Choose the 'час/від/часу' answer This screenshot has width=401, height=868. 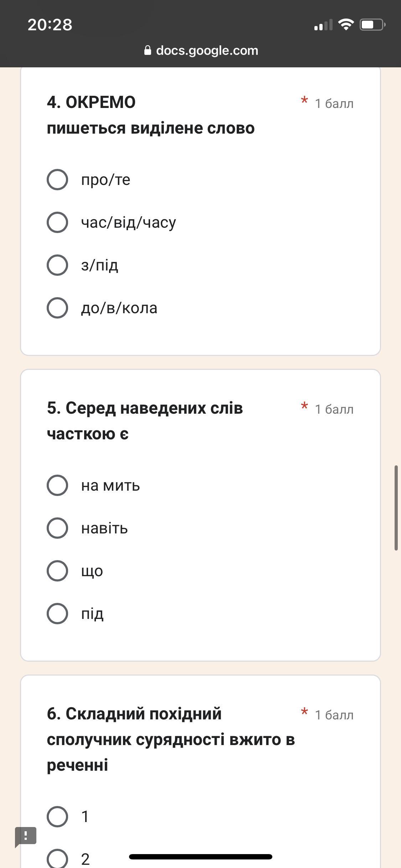click(57, 222)
